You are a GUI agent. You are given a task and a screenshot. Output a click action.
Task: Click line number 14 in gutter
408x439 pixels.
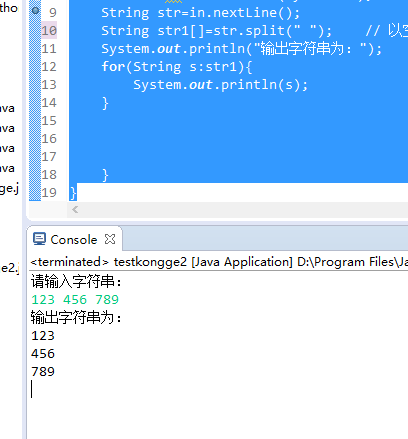49,103
